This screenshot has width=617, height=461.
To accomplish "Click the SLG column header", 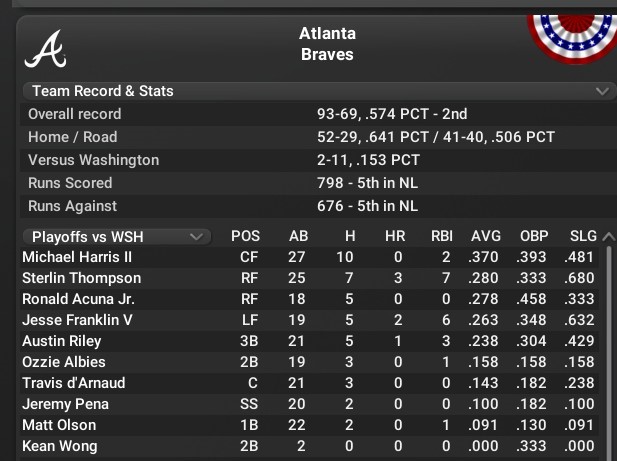I will (580, 237).
